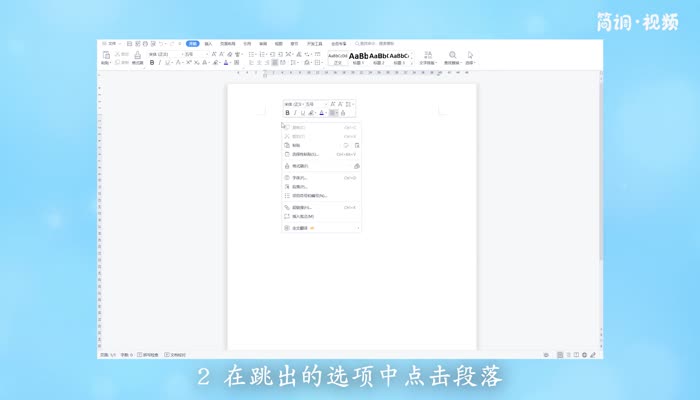Select 段落 (Paragraph) in the context menu
This screenshot has width=700, height=400.
tap(300, 186)
